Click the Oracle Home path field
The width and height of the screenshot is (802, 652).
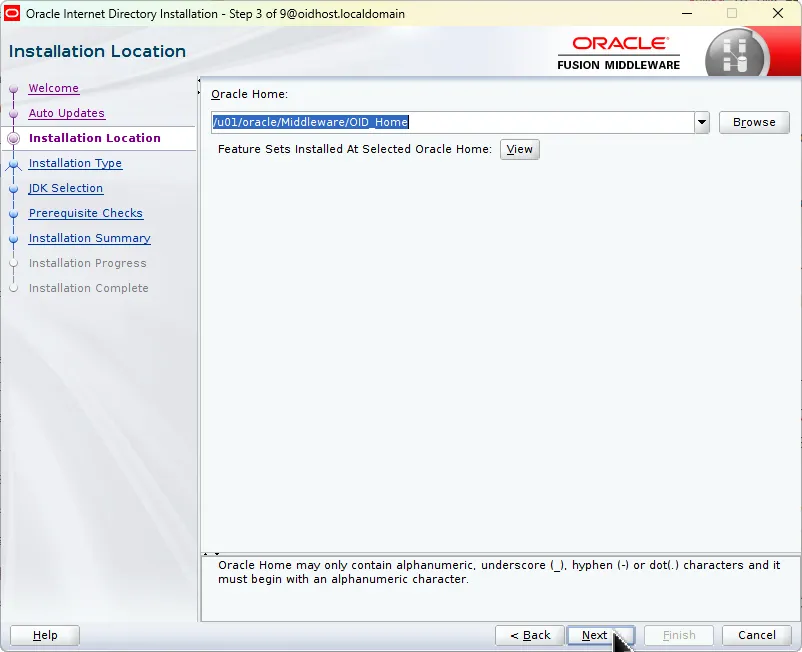pyautogui.click(x=453, y=122)
